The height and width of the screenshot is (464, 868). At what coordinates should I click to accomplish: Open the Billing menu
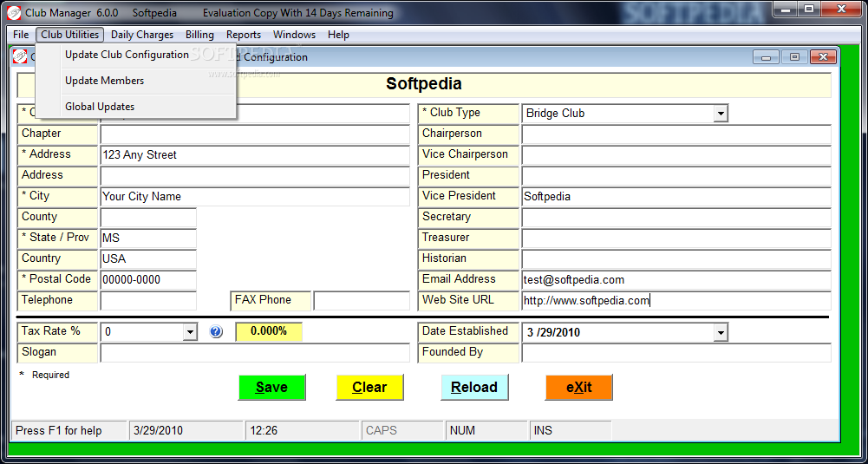[199, 35]
